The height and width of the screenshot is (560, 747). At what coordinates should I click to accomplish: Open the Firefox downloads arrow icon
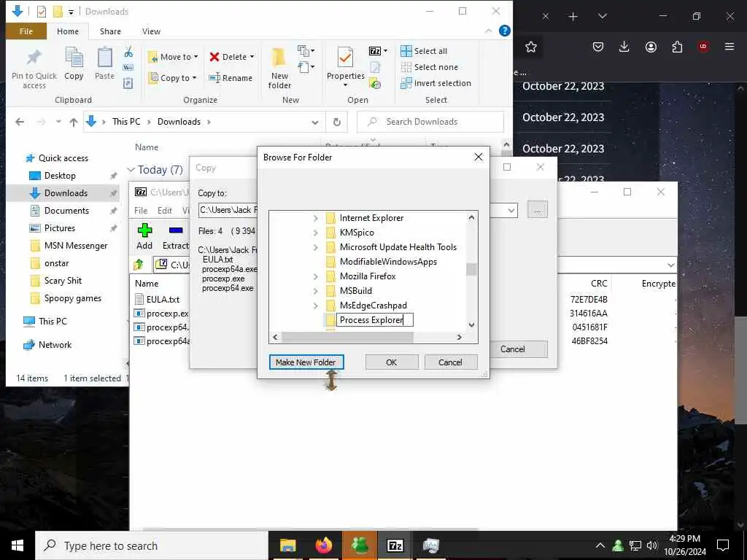tap(624, 47)
